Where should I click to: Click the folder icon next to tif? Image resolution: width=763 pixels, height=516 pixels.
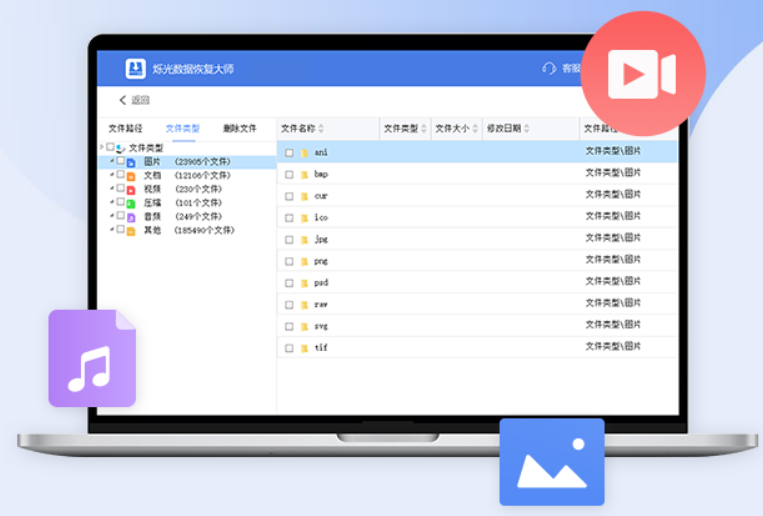click(305, 349)
